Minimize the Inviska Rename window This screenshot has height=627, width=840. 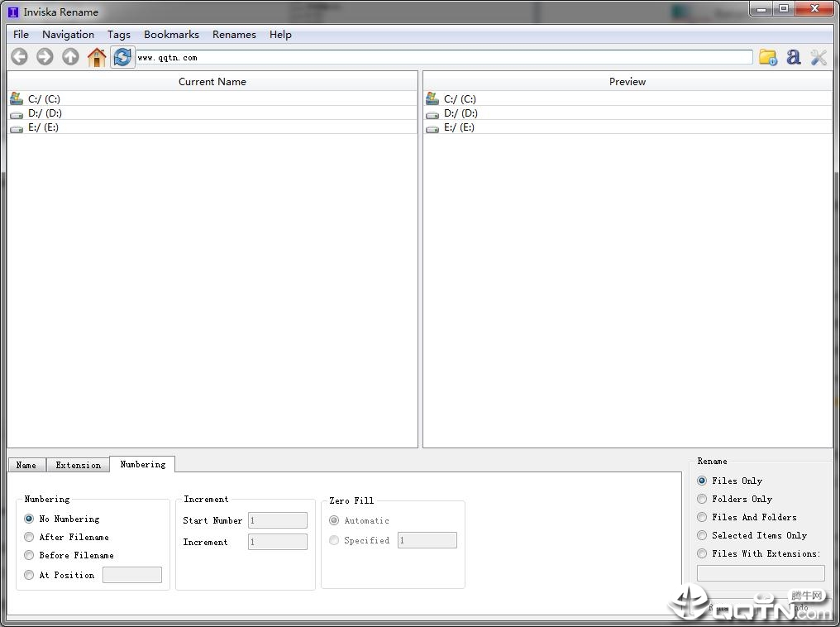761,8
